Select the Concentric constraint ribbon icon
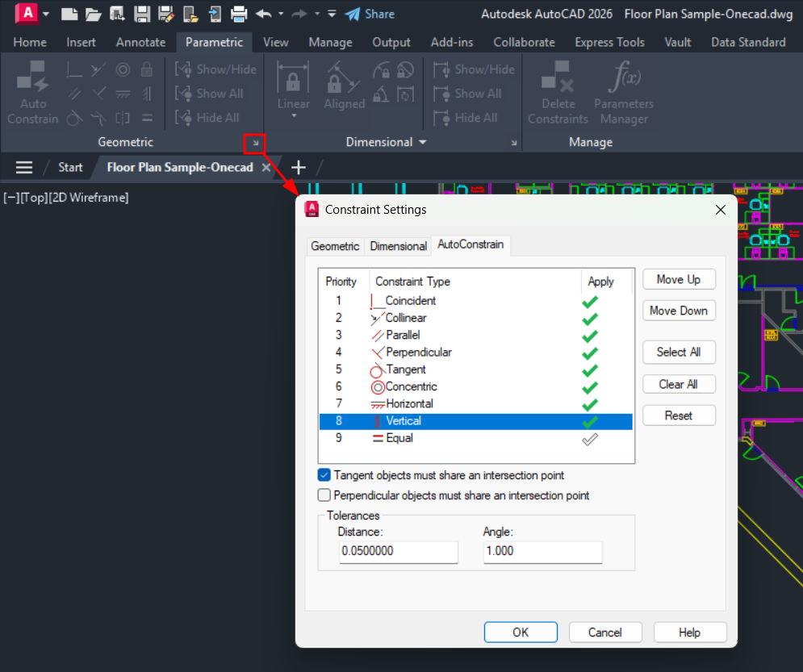Image resolution: width=803 pixels, height=672 pixels. pos(123,69)
